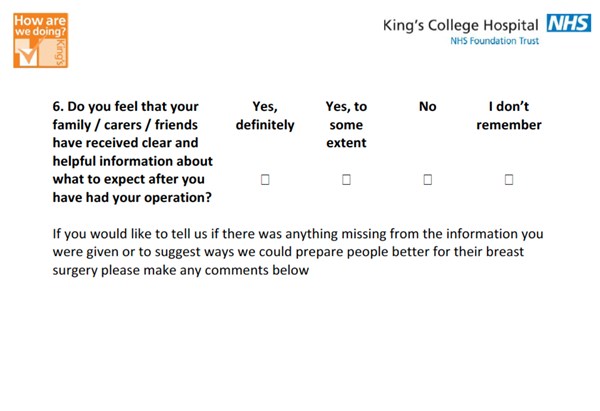Tick the 'Yes, definitely' checkbox

pos(265,179)
